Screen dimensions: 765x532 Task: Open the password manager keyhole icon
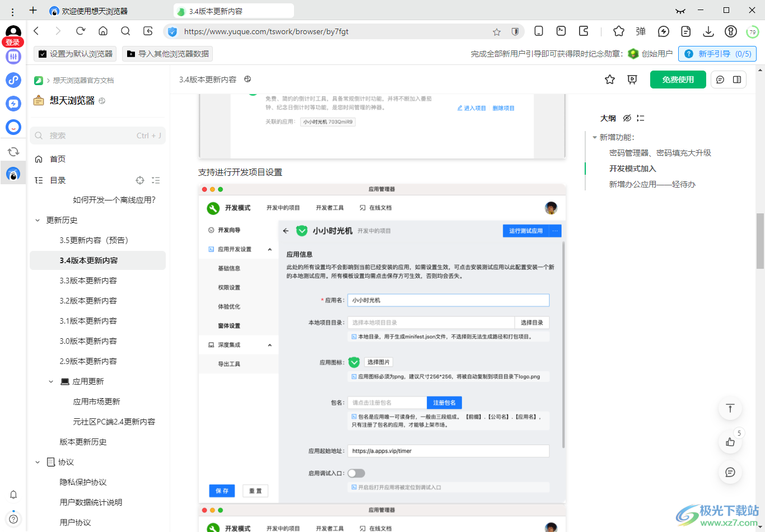pyautogui.click(x=730, y=32)
